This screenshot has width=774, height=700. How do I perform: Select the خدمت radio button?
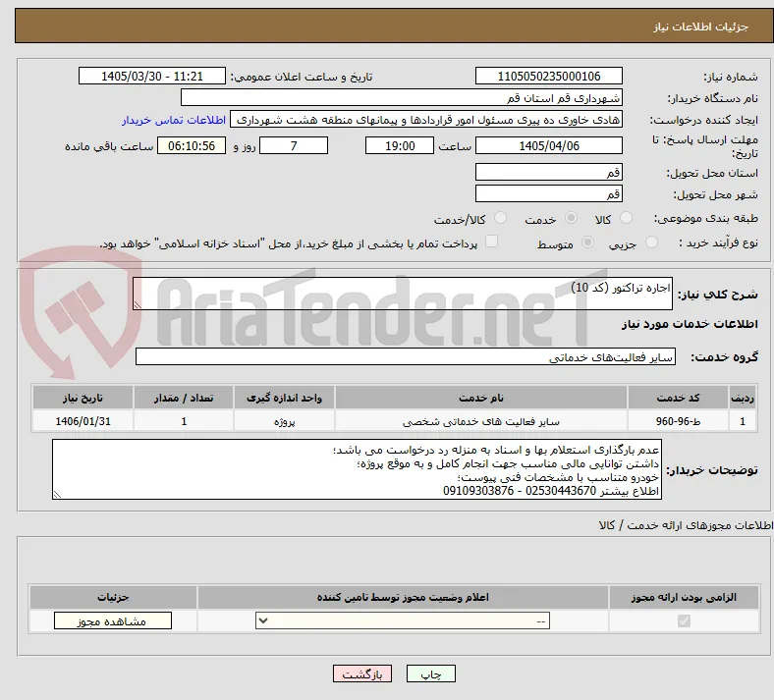coord(571,218)
